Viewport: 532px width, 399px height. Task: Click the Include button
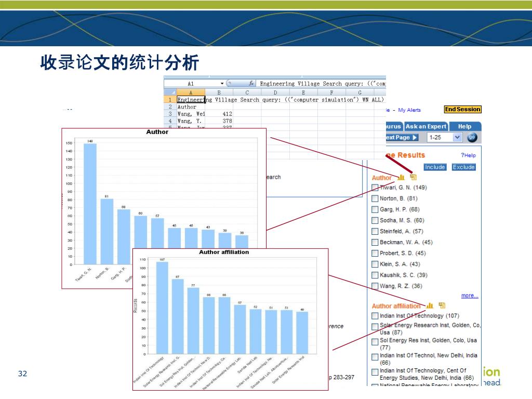(435, 167)
